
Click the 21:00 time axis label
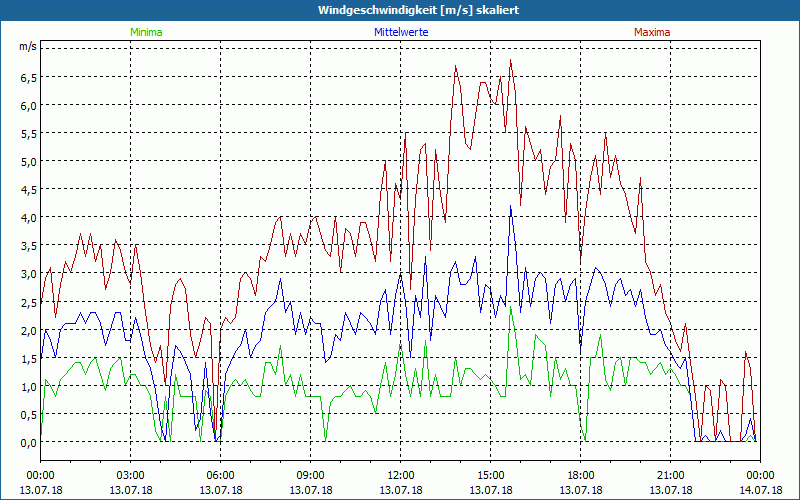click(x=670, y=476)
